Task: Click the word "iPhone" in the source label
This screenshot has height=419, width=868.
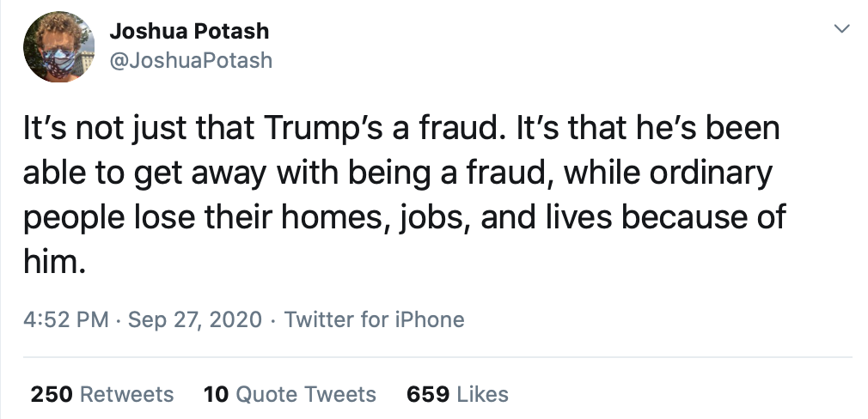Action: (x=429, y=320)
